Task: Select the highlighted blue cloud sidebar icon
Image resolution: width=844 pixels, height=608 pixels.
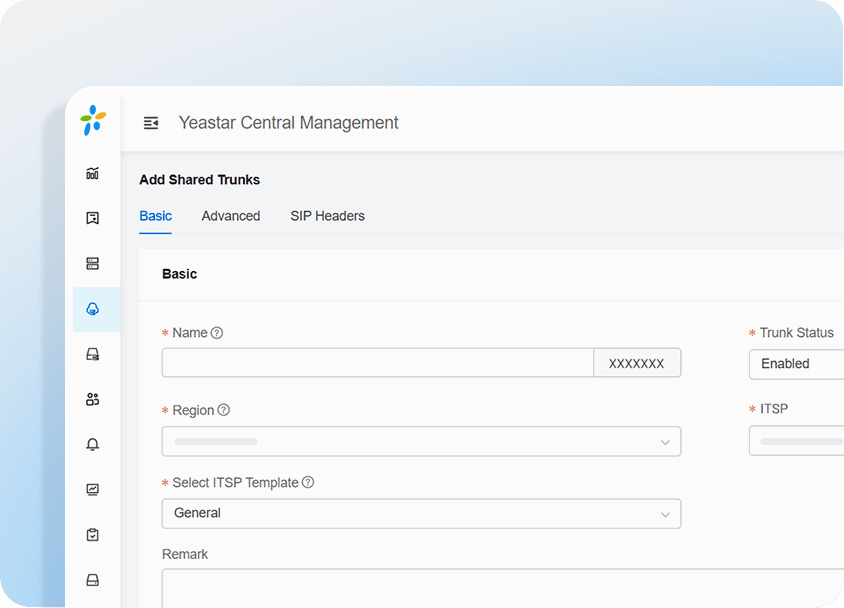Action: coord(93,309)
